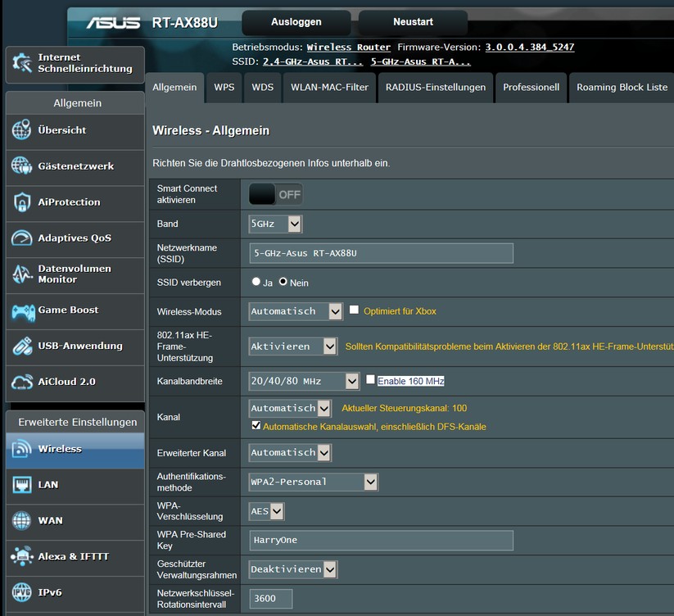Toggle the Smart Connect switch
Image resolution: width=674 pixels, height=616 pixels.
click(276, 195)
